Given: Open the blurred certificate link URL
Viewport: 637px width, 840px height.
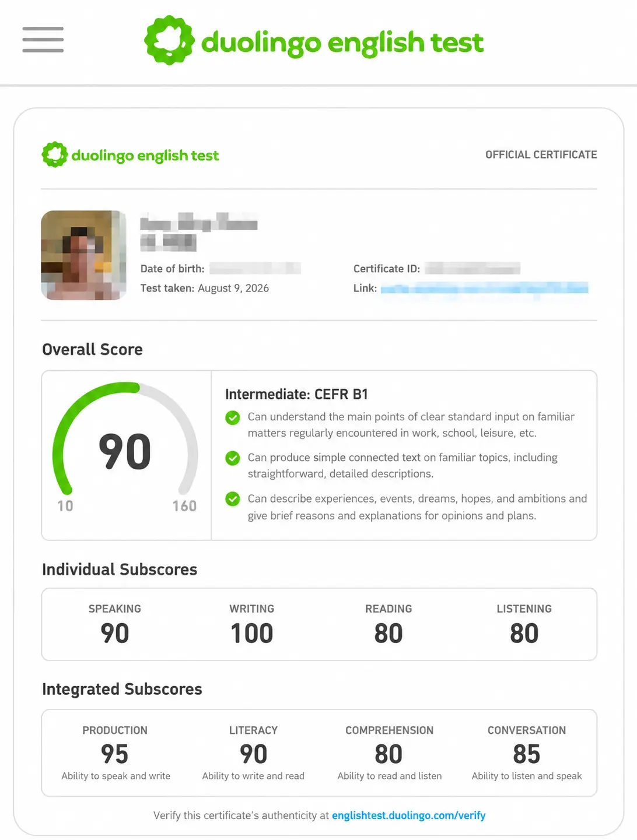Looking at the screenshot, I should tap(484, 288).
